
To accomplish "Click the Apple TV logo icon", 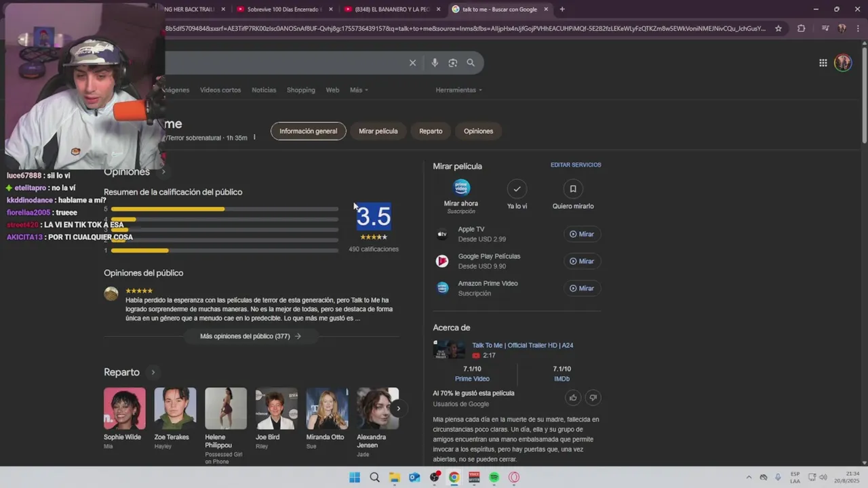I will coord(442,235).
